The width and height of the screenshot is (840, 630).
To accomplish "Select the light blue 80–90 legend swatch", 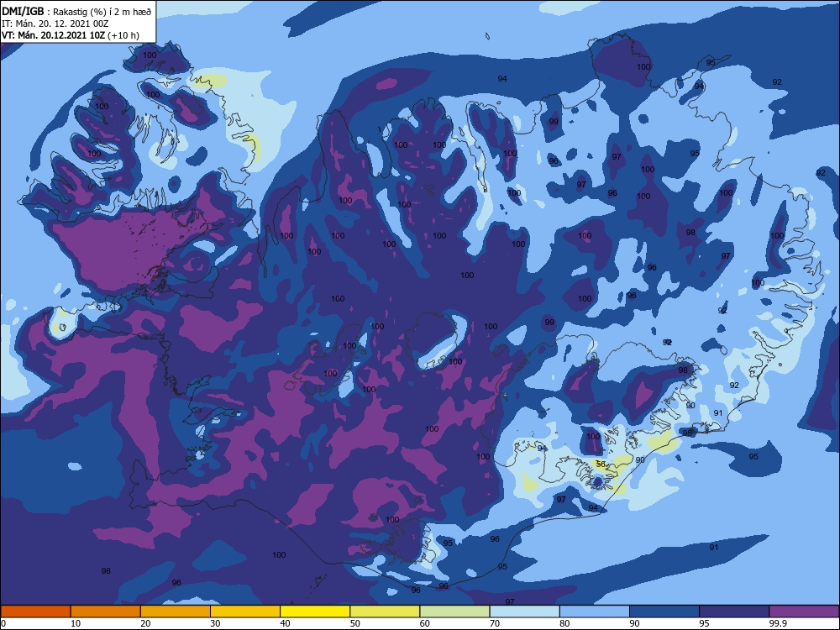I will [x=595, y=612].
